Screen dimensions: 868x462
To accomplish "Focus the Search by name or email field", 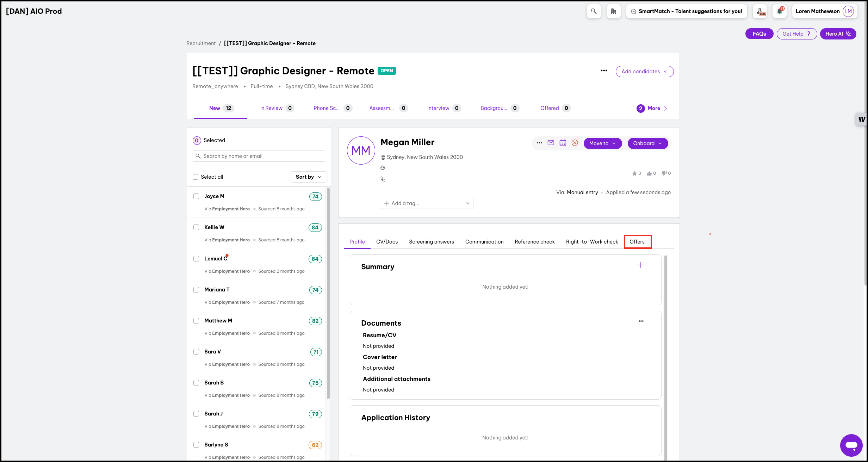I will point(259,156).
